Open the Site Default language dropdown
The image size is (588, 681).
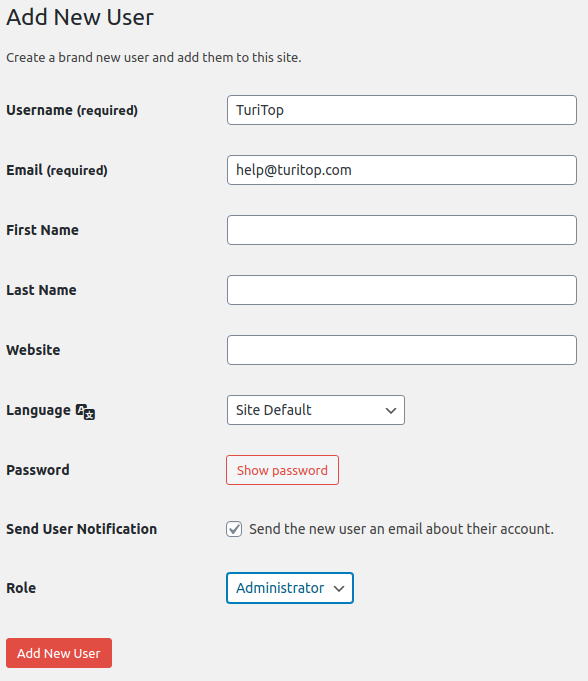coord(316,410)
